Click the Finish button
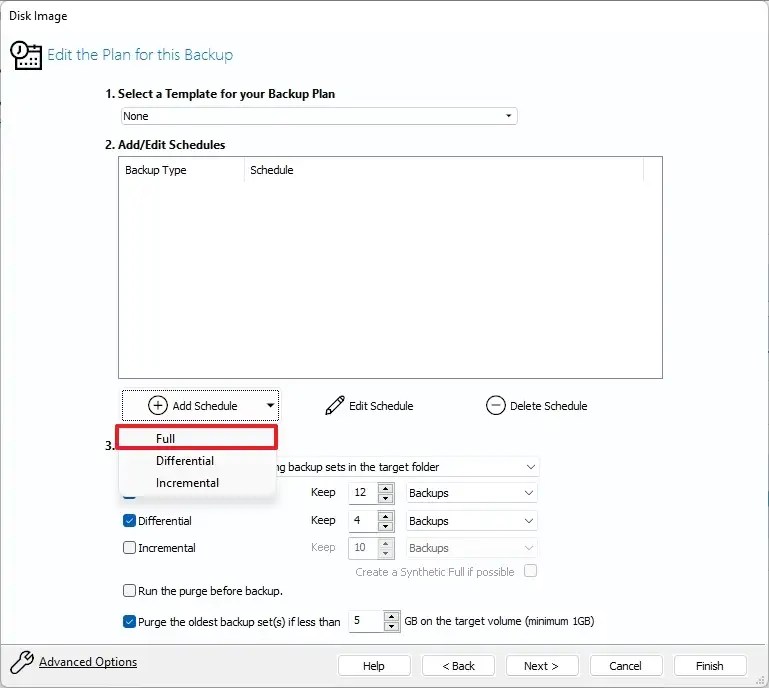 [710, 665]
